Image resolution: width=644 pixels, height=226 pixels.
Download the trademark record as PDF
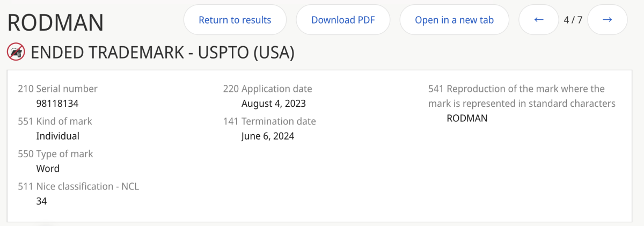(x=343, y=20)
